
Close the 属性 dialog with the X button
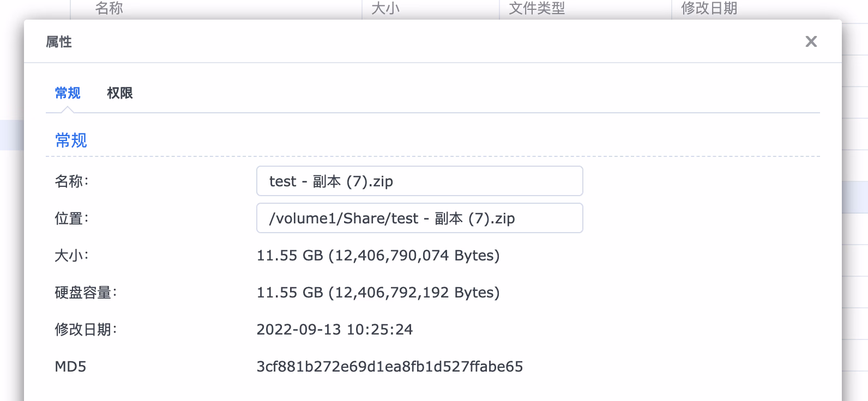[811, 41]
